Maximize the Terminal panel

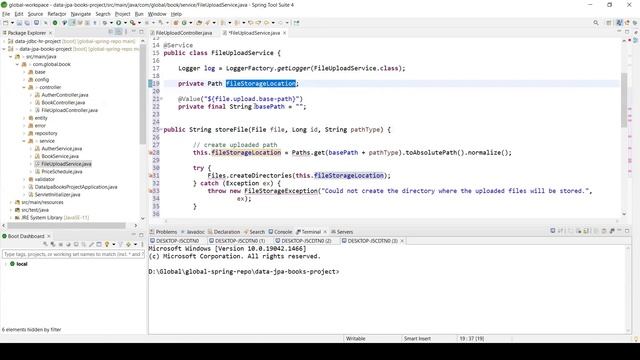[627, 231]
